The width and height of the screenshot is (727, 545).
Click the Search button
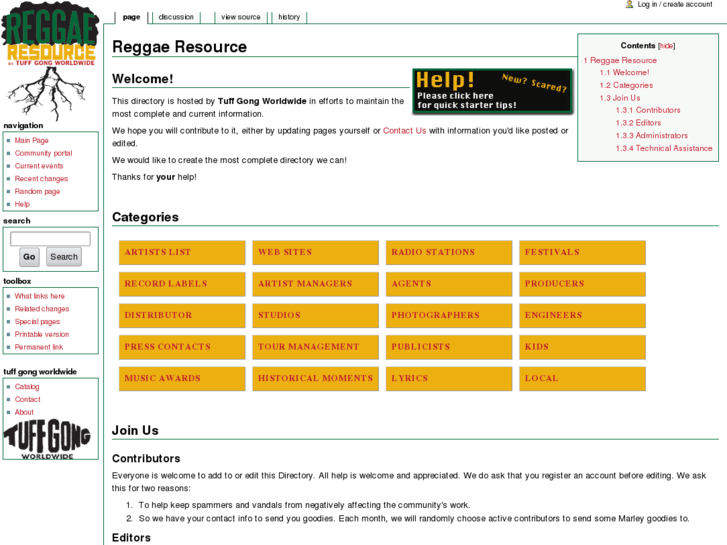click(x=64, y=257)
